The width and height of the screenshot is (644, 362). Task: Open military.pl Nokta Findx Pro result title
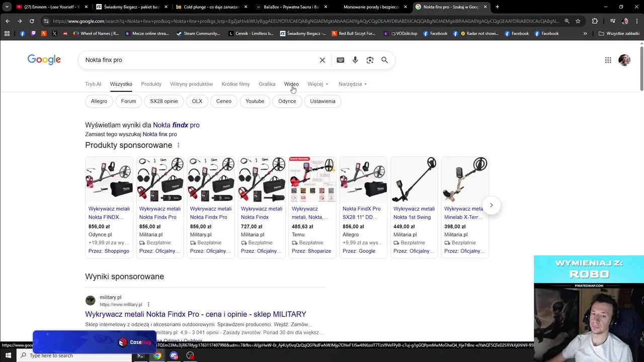(196, 314)
